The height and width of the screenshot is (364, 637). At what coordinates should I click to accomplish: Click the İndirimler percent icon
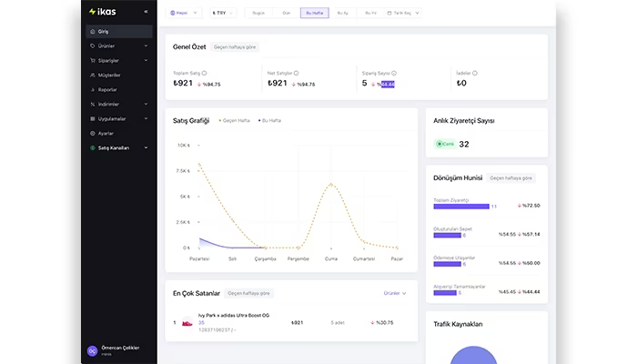click(93, 105)
